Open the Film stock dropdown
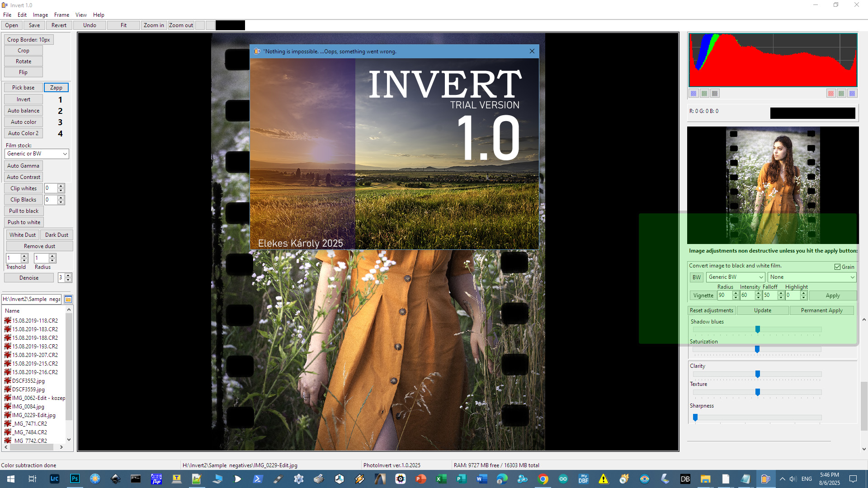Image resolution: width=868 pixels, height=488 pixels. [37, 154]
